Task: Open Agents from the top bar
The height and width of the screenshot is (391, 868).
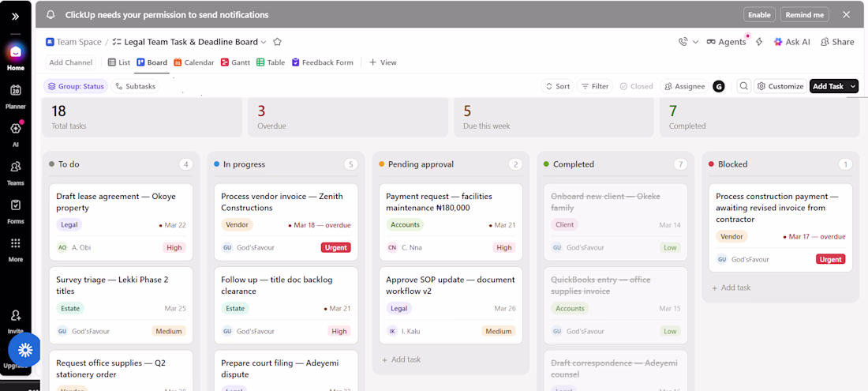Action: (726, 42)
